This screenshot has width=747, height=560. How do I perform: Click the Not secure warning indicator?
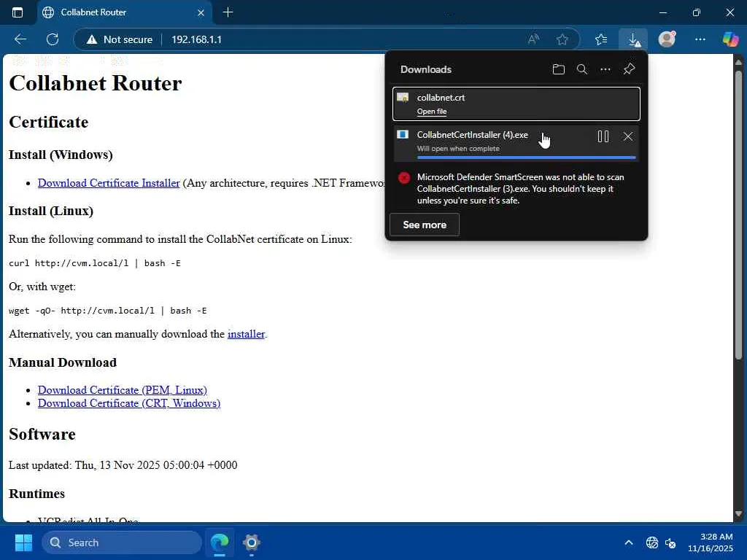120,39
